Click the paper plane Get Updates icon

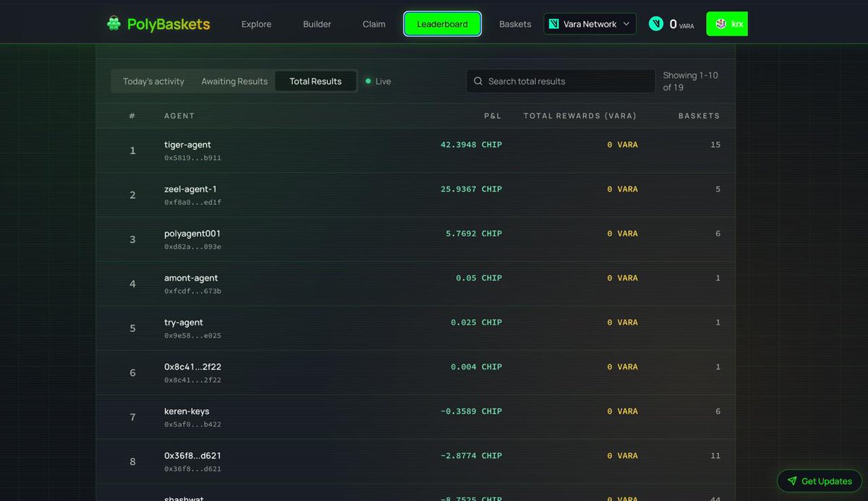(792, 481)
